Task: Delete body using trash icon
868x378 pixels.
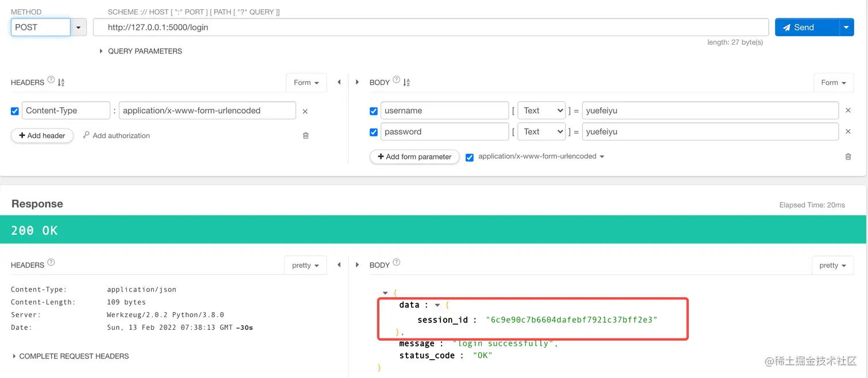Action: pos(848,157)
